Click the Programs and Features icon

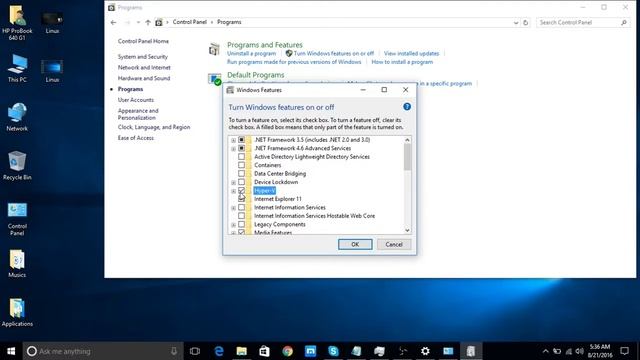point(214,49)
